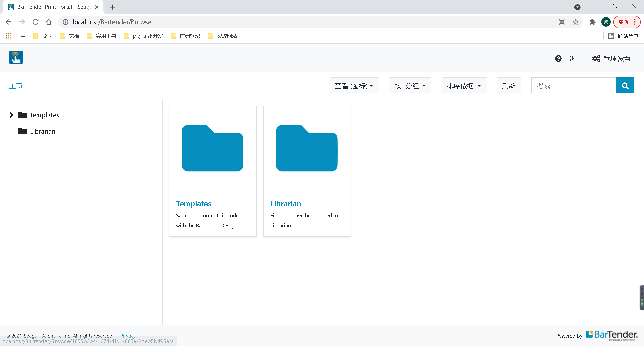Click the site information icon in address bar
This screenshot has width=644, height=346.
66,22
